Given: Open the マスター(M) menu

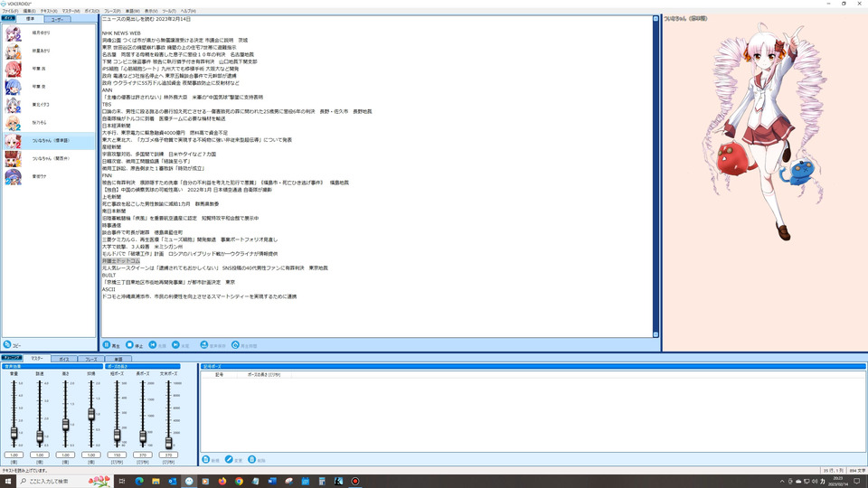Looking at the screenshot, I should pos(71,11).
